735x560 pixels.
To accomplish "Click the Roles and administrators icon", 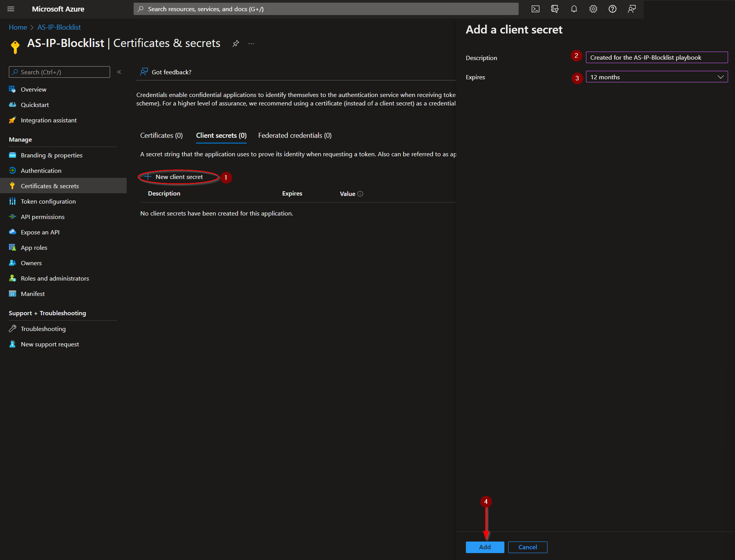I will [x=12, y=278].
